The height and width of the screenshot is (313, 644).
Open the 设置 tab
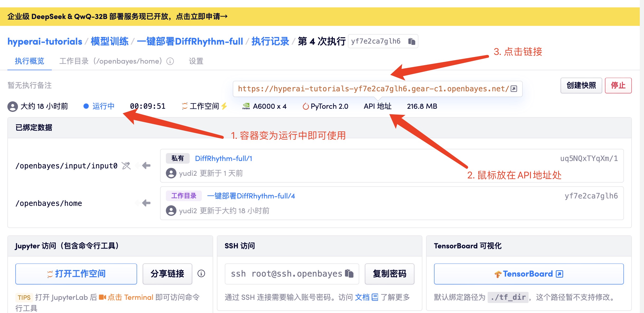(196, 61)
